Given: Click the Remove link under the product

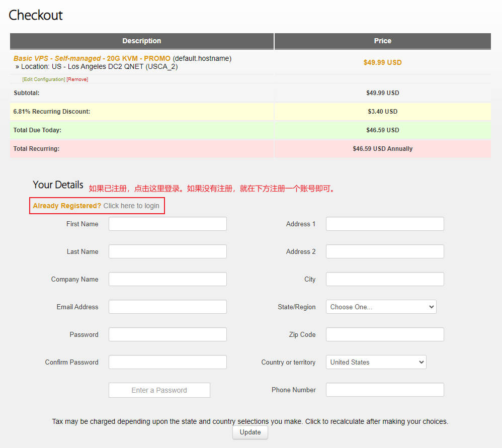Looking at the screenshot, I should [x=77, y=79].
